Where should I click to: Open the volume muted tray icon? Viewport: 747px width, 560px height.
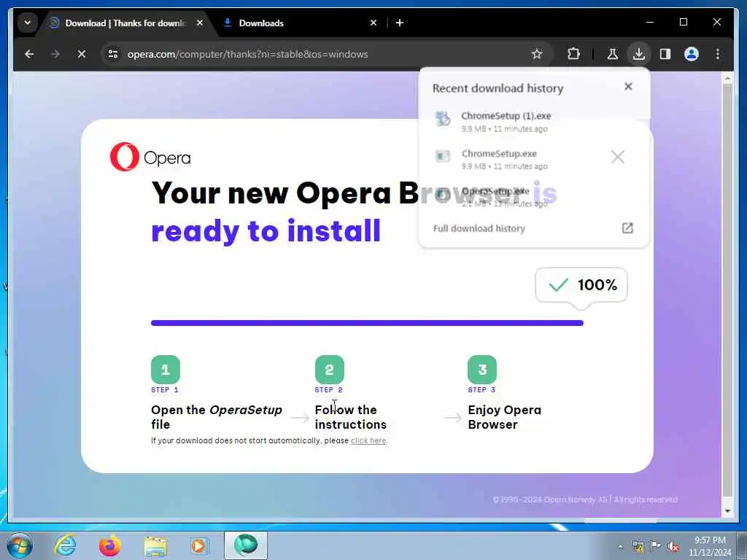point(673,546)
